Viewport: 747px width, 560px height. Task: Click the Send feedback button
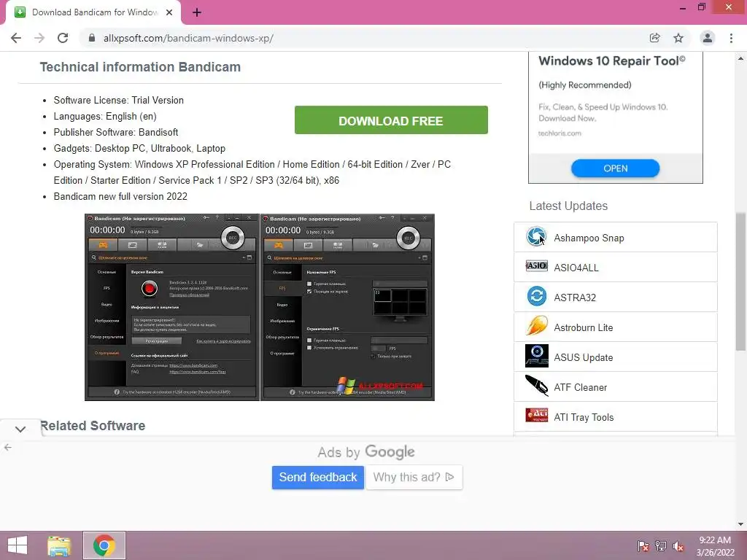tap(318, 477)
